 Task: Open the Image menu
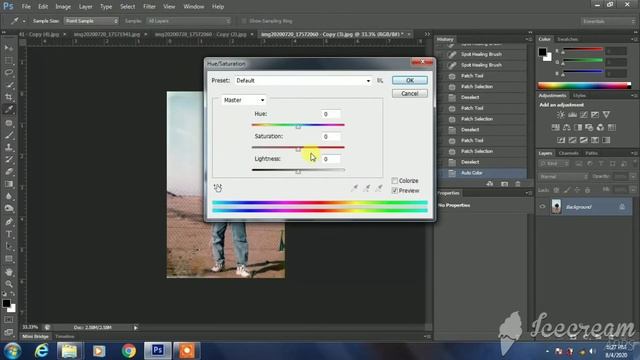pyautogui.click(x=63, y=7)
